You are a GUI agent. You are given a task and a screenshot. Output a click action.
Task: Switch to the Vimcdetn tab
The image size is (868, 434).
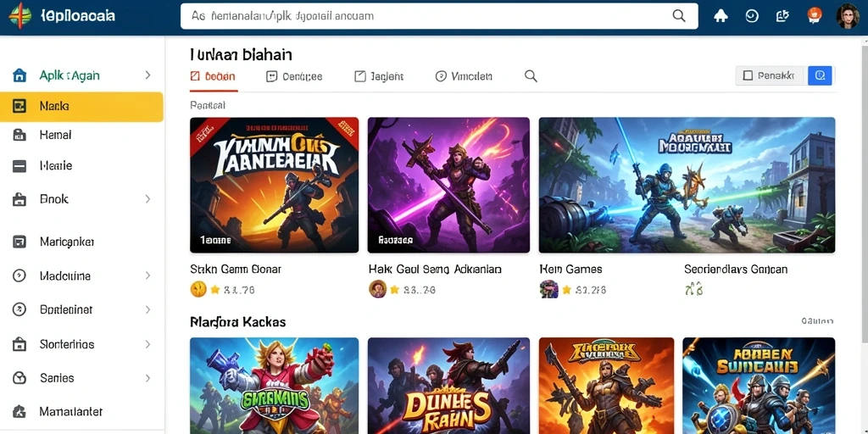(464, 76)
